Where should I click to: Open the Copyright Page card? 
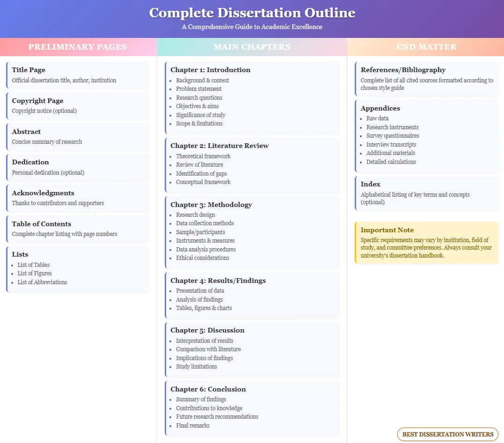tap(78, 106)
